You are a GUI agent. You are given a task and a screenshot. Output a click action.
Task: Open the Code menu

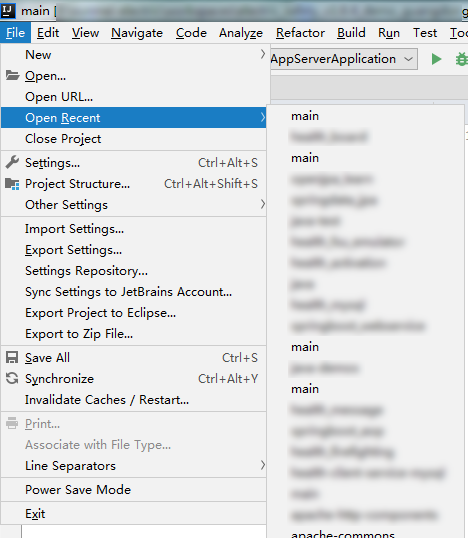click(191, 33)
